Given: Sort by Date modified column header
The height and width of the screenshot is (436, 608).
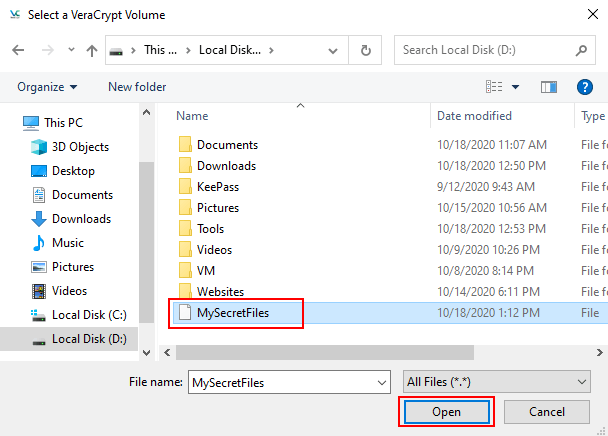Looking at the screenshot, I should click(474, 116).
